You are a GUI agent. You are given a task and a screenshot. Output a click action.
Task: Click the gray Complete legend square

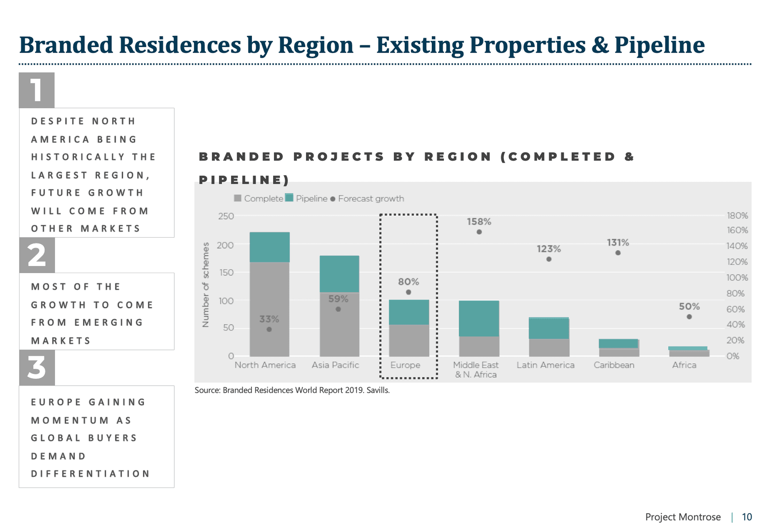(238, 198)
